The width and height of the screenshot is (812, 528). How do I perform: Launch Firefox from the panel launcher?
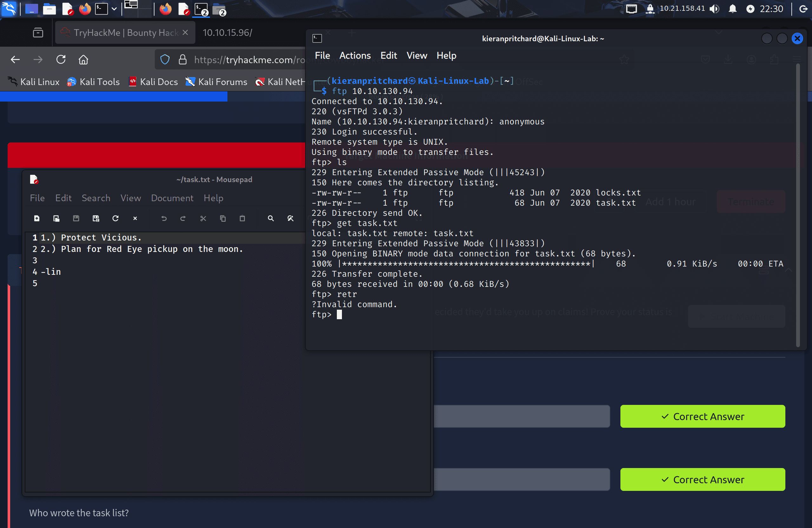(x=85, y=9)
